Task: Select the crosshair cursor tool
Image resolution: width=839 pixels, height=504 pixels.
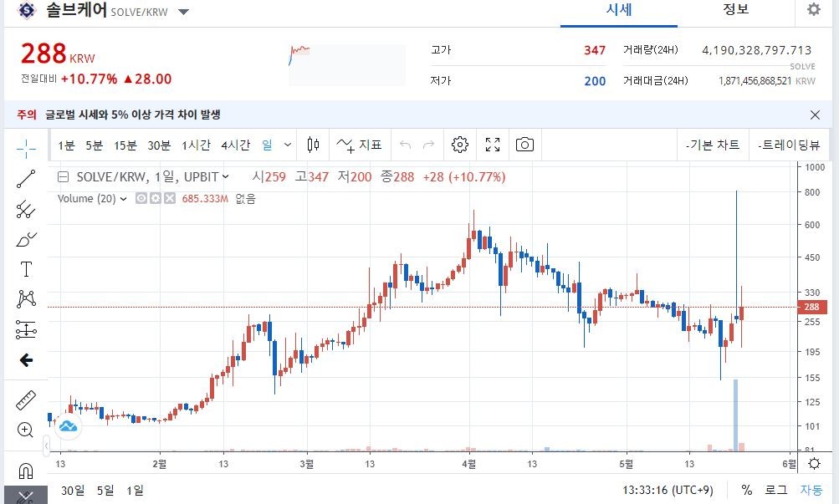Action: (x=26, y=149)
